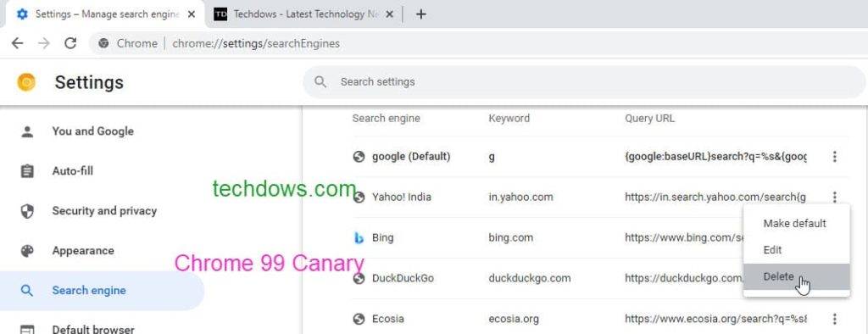Click the keyword in.yahoo.com
868x334 pixels.
pos(521,198)
